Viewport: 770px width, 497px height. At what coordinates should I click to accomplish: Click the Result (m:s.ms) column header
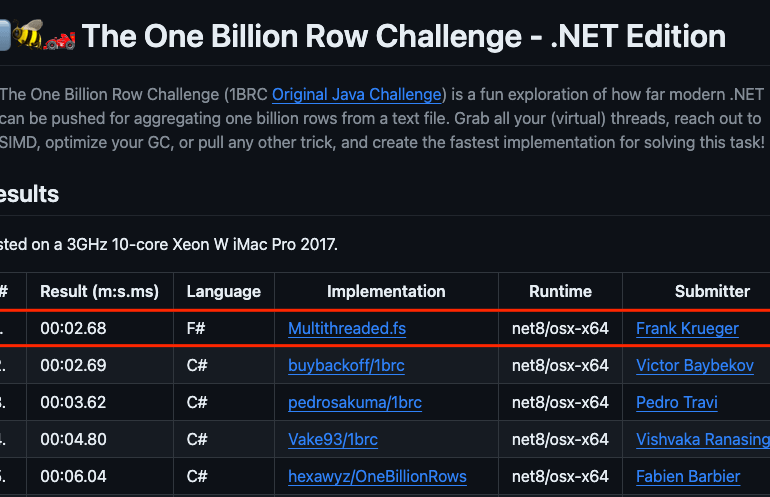[99, 291]
